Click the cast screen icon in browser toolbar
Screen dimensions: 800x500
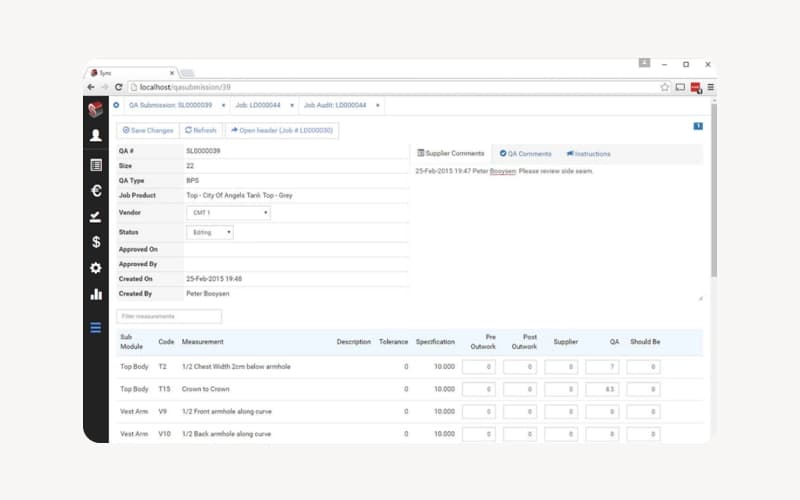(x=680, y=87)
